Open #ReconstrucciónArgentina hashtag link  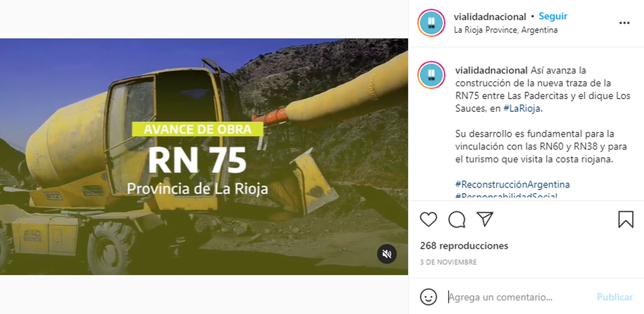pyautogui.click(x=512, y=184)
